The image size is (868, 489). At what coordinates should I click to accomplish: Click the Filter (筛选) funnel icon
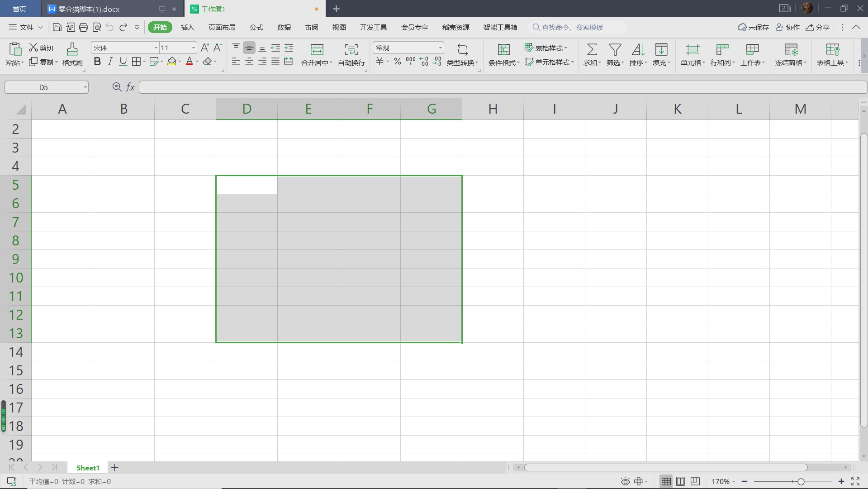coord(615,49)
